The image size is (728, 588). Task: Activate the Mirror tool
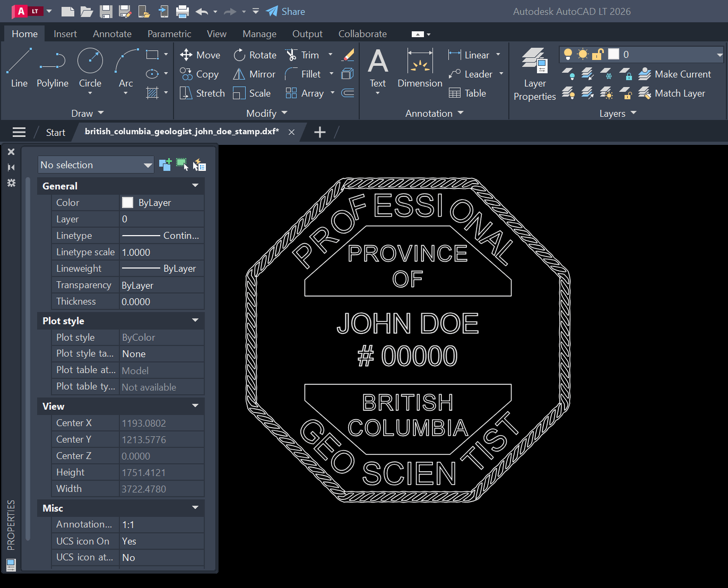[x=255, y=74]
